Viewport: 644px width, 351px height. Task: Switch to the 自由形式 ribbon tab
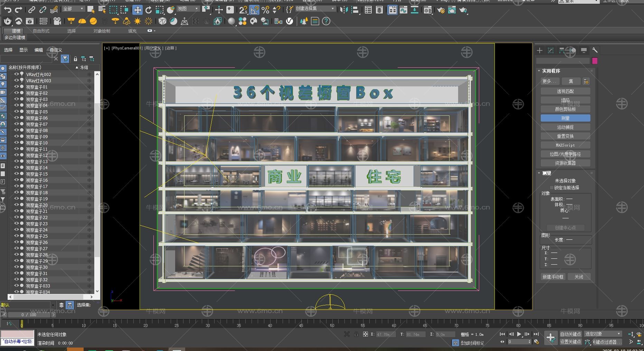point(41,31)
